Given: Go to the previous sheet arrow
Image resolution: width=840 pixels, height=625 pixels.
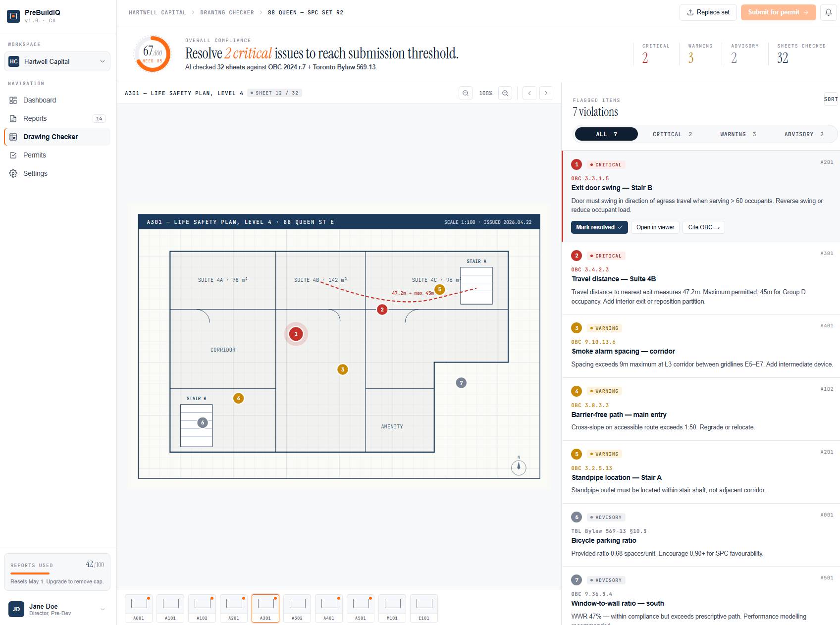Looking at the screenshot, I should (x=529, y=93).
